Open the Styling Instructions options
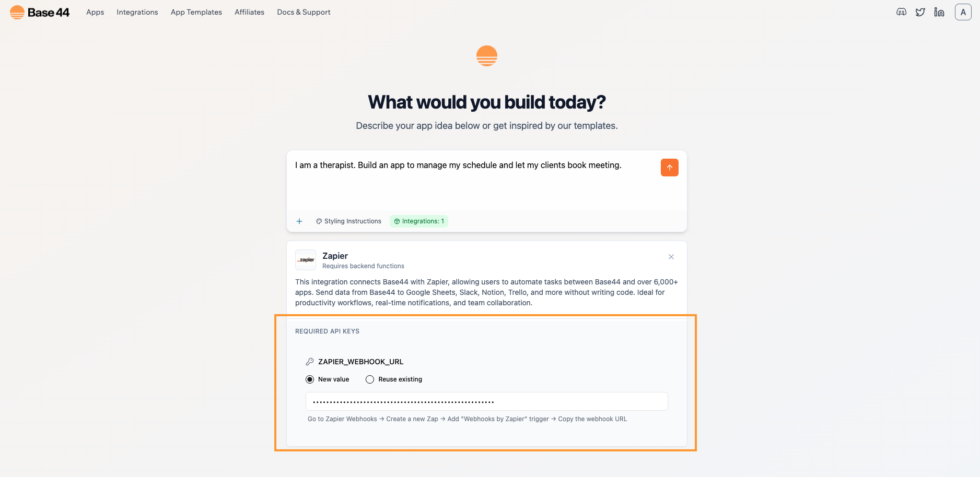 tap(348, 221)
